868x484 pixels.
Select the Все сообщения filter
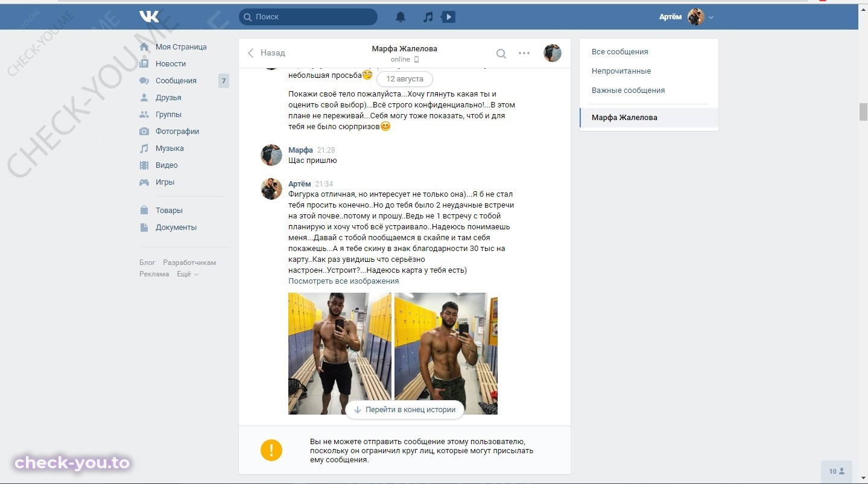pyautogui.click(x=620, y=52)
